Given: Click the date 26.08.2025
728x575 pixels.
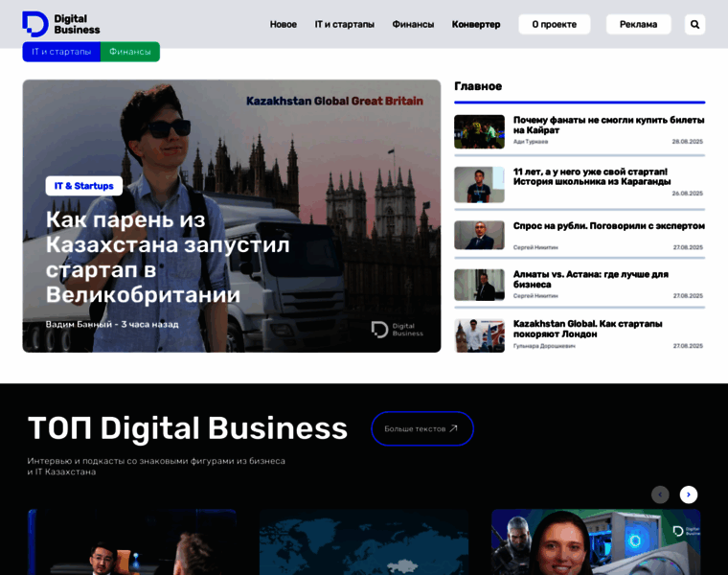Looking at the screenshot, I should (687, 194).
